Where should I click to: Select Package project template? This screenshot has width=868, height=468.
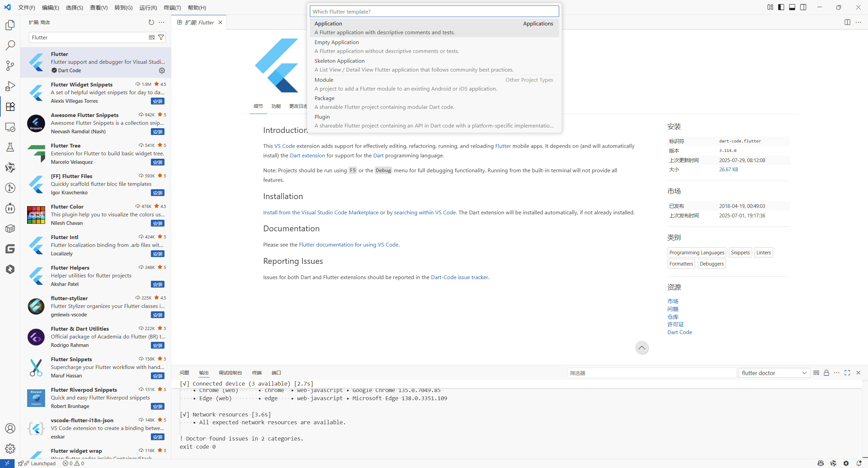pos(434,102)
